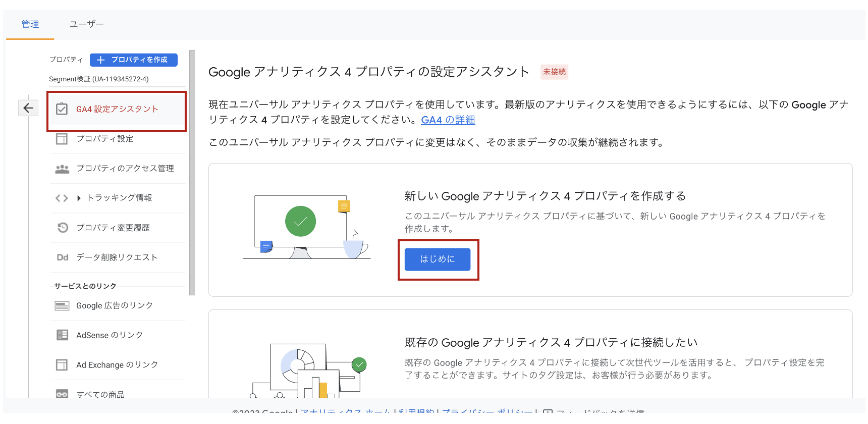The height and width of the screenshot is (424, 868).
Task: Click heading 新しい Google アナリティクス 4 プロパティを作成する
Action: tap(545, 196)
